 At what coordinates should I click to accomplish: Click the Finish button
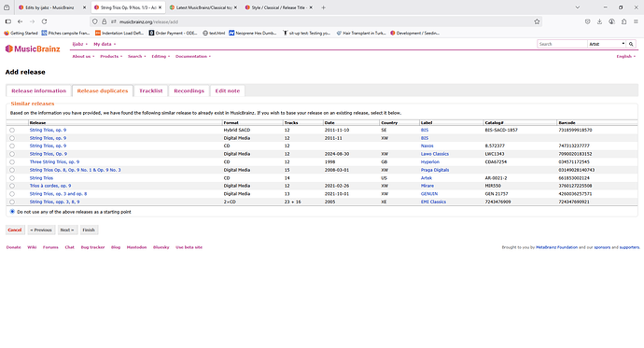(x=89, y=230)
